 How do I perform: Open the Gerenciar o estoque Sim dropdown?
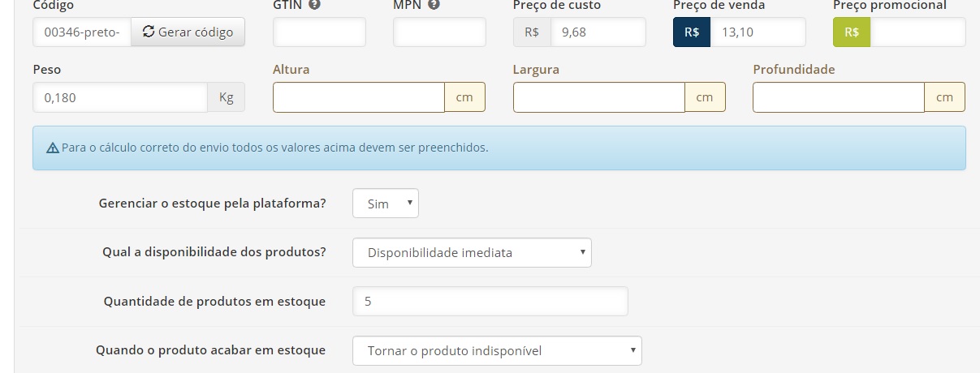[386, 204]
